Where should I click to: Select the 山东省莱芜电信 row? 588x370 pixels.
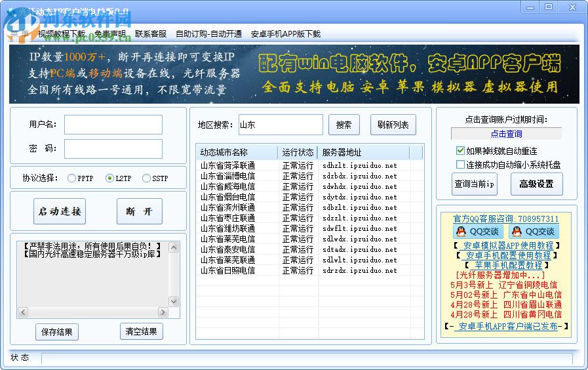[310, 239]
